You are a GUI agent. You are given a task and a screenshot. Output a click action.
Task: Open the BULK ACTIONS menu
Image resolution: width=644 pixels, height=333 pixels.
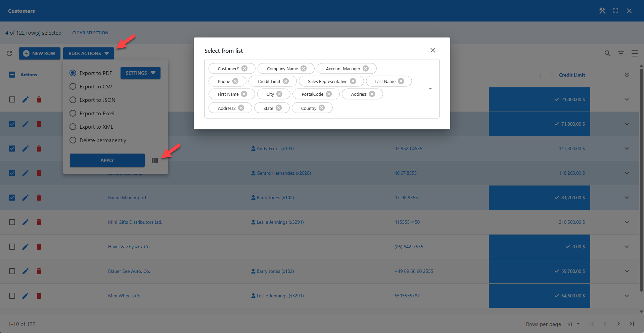88,53
